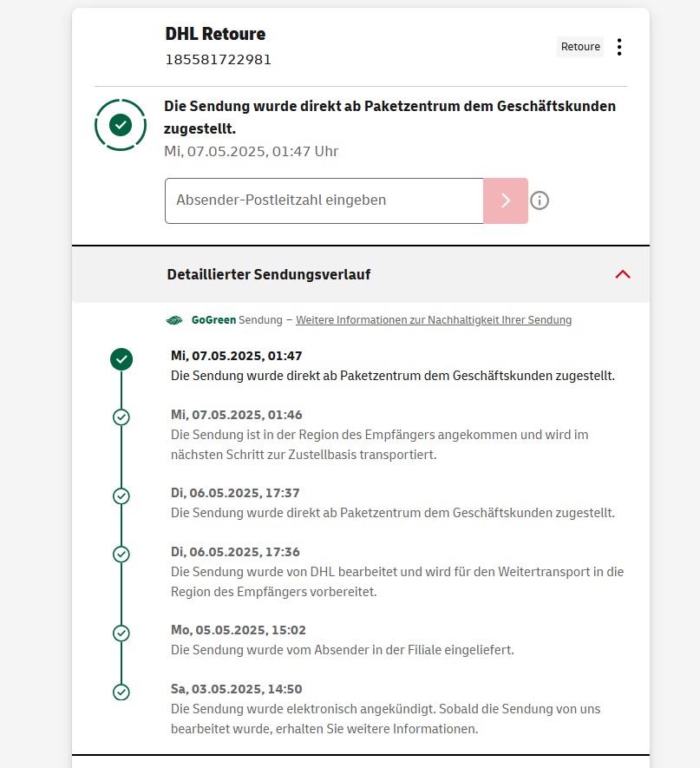Click the 'Di, 06.05.2025, 17:37' entry date

click(235, 493)
